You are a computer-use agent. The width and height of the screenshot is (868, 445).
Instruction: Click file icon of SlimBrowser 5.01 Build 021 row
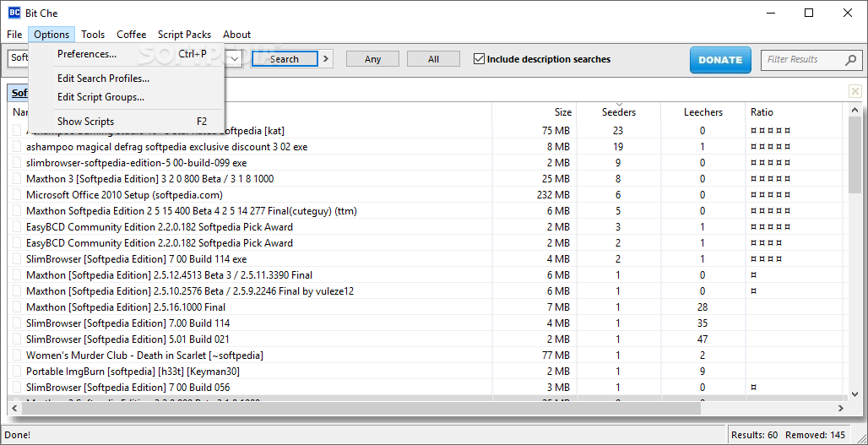point(17,339)
